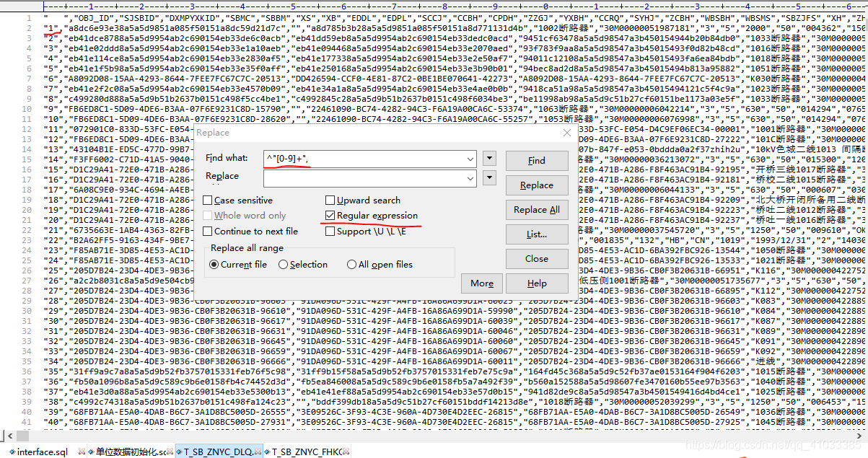Screen dimensions: 868x458
Task: Check the Upward search option
Action: 330,201
